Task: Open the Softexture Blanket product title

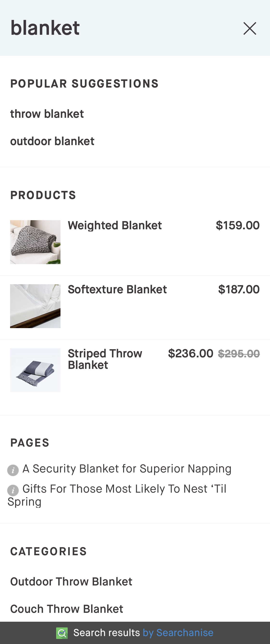Action: click(x=117, y=290)
